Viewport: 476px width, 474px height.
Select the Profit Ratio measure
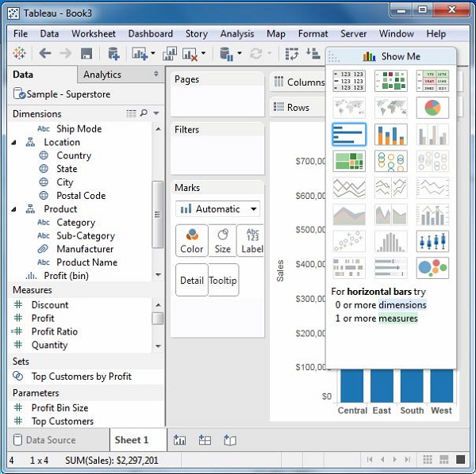pos(54,331)
